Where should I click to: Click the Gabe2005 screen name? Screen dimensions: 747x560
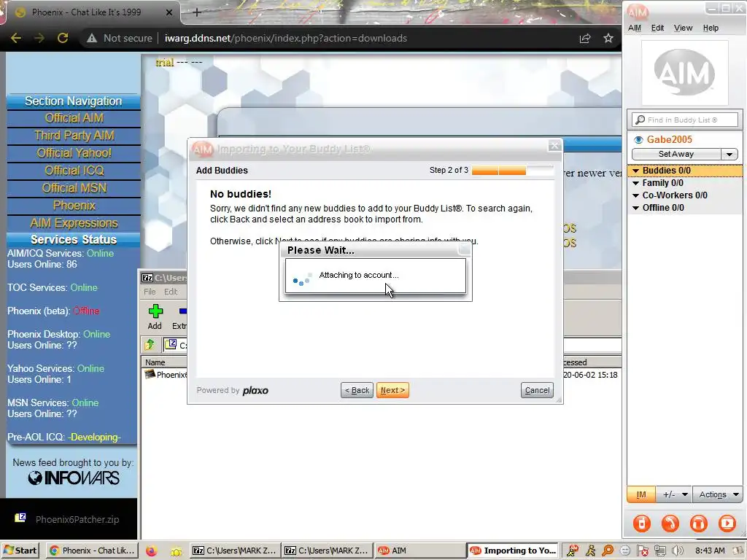point(669,139)
